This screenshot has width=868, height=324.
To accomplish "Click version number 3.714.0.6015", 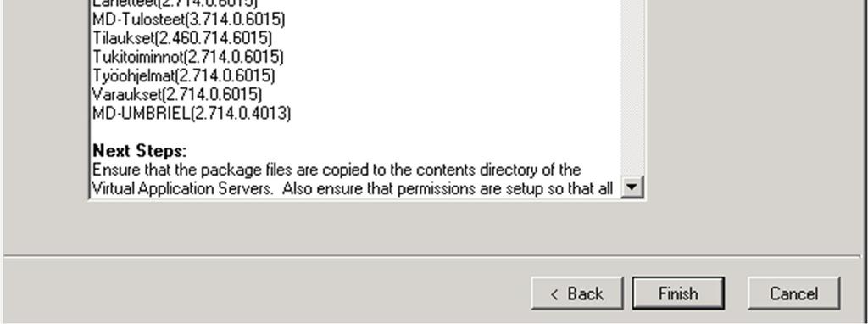I will coord(236,20).
